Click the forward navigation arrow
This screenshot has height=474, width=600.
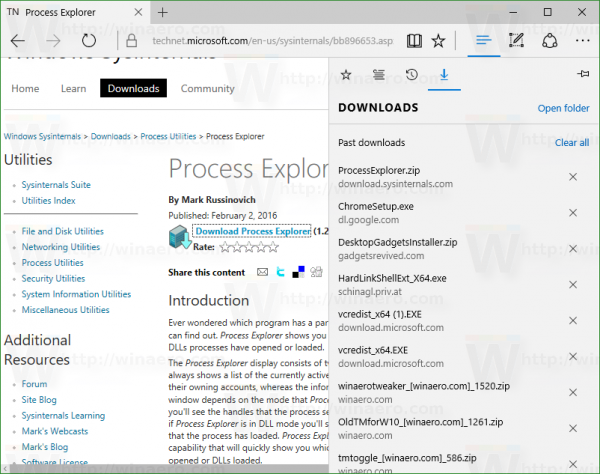pos(53,41)
